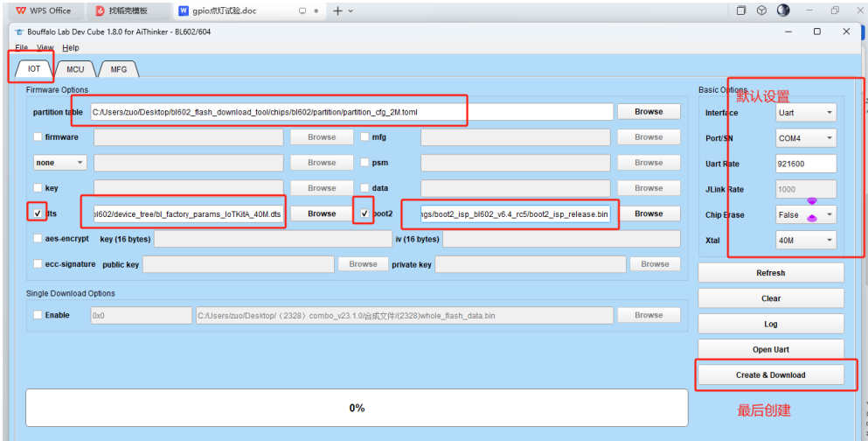Click the Bouffalo Lab Dev Cube title icon
Image resolution: width=868 pixels, height=441 pixels.
click(19, 31)
